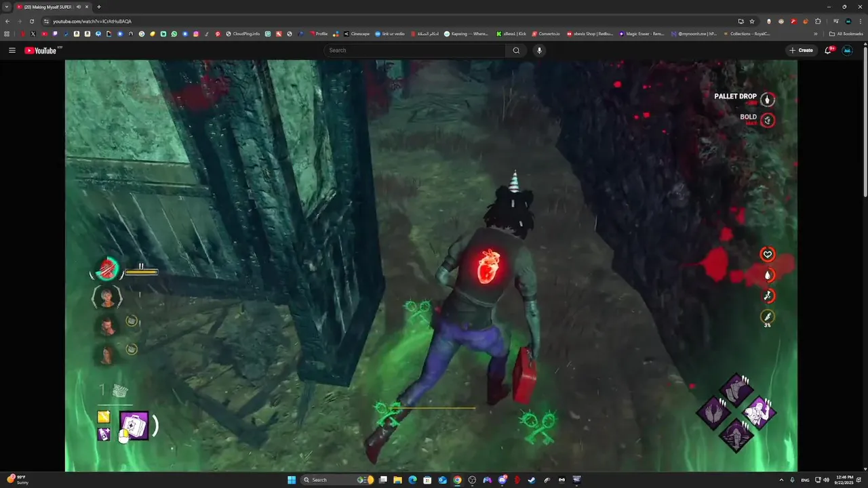Open Steam from the taskbar
Screen dimensions: 868x488
point(531,480)
